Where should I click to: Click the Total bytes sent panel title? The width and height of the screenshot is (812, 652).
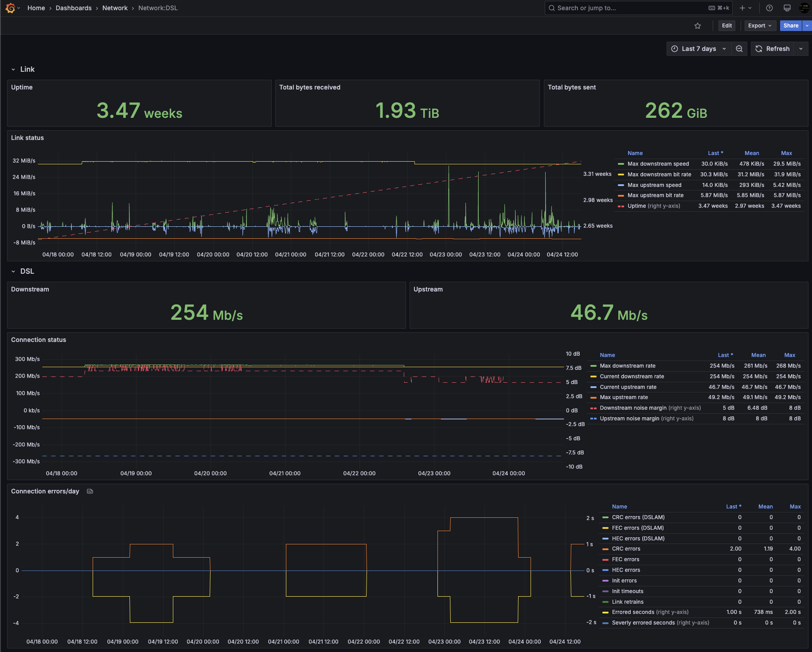(x=572, y=87)
